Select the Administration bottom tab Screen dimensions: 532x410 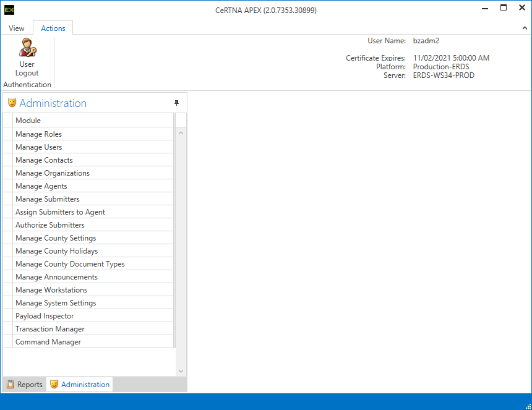(x=80, y=385)
